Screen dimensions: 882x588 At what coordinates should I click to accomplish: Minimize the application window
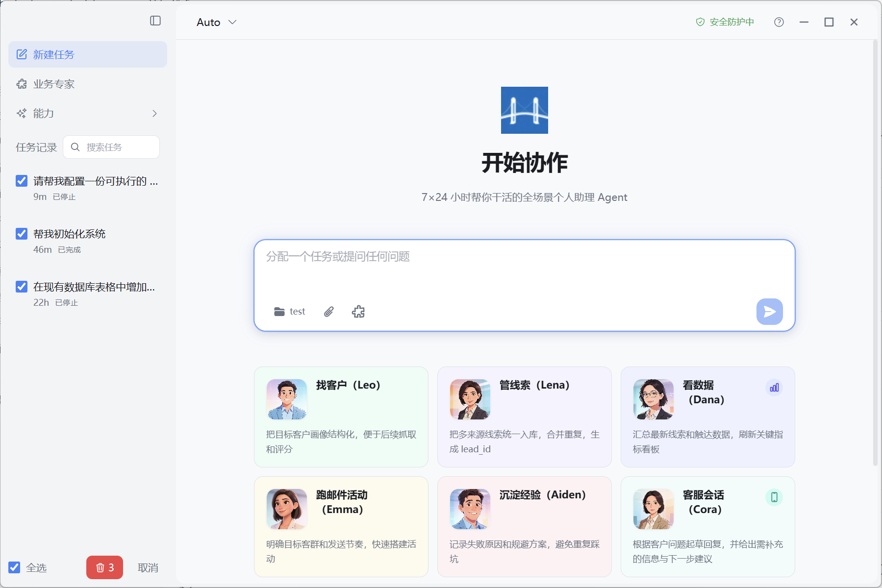[804, 22]
